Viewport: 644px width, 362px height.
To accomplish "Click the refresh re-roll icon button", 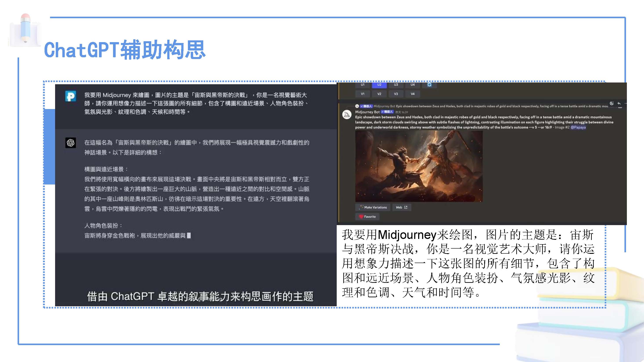I will point(429,85).
